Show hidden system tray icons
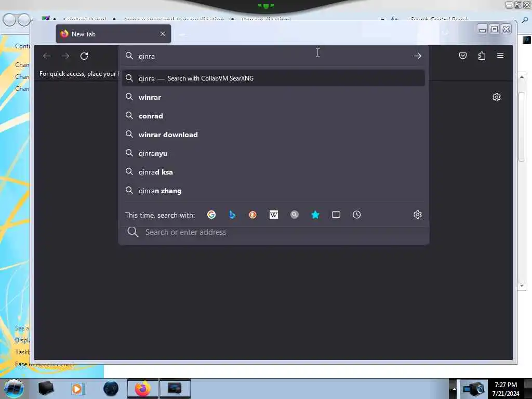The width and height of the screenshot is (532, 399). [454, 389]
